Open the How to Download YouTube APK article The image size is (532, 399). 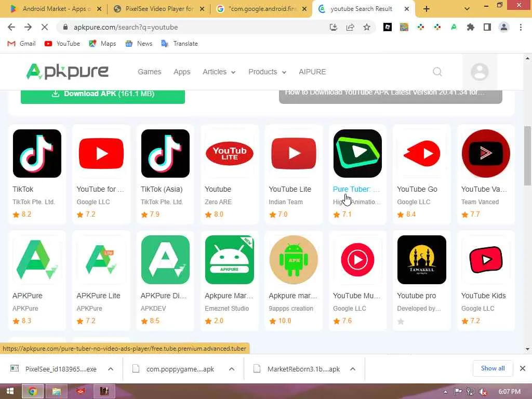tap(391, 96)
